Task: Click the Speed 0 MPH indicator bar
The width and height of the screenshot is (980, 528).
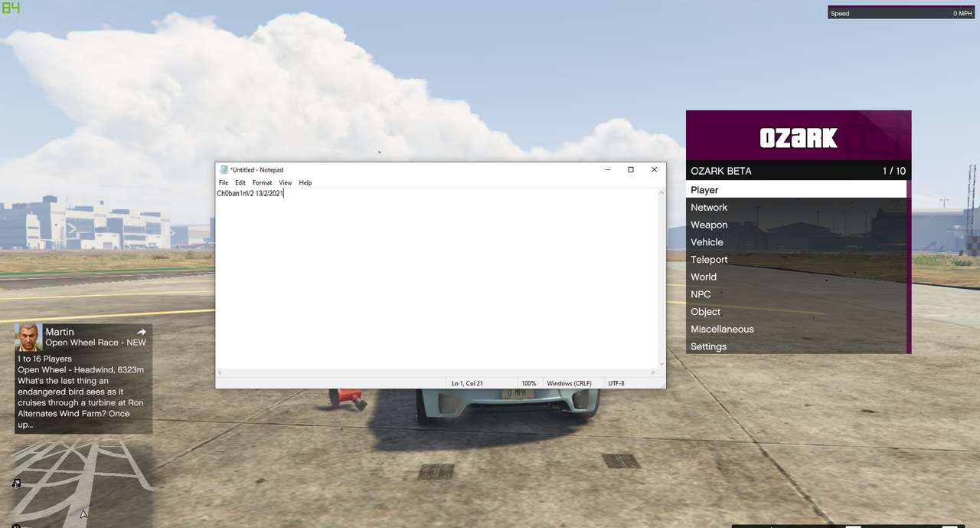Action: coord(901,13)
